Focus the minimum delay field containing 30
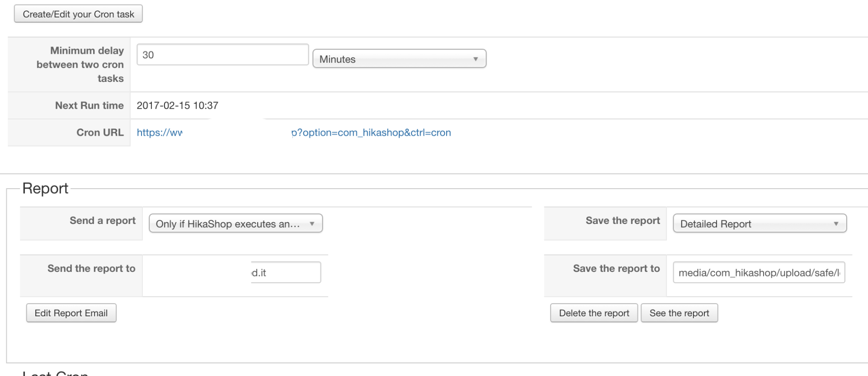 222,55
